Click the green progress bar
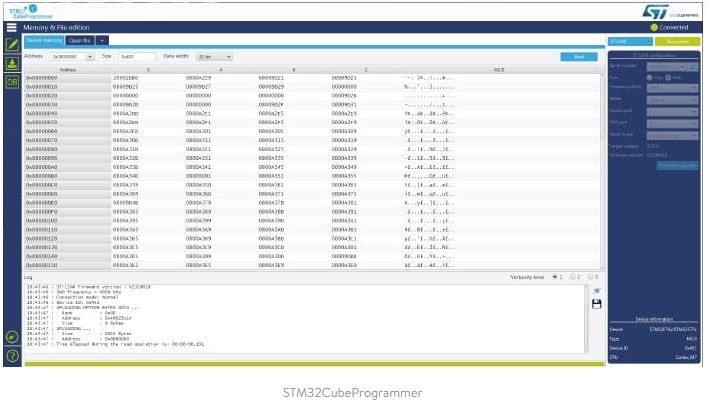The width and height of the screenshot is (707, 406). pyautogui.click(x=314, y=364)
